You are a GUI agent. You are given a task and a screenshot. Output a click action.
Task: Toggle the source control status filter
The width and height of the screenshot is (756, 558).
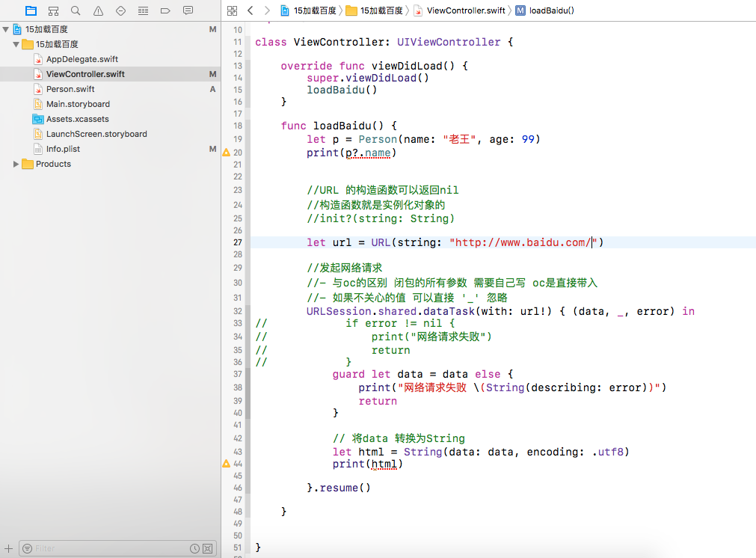[x=207, y=548]
